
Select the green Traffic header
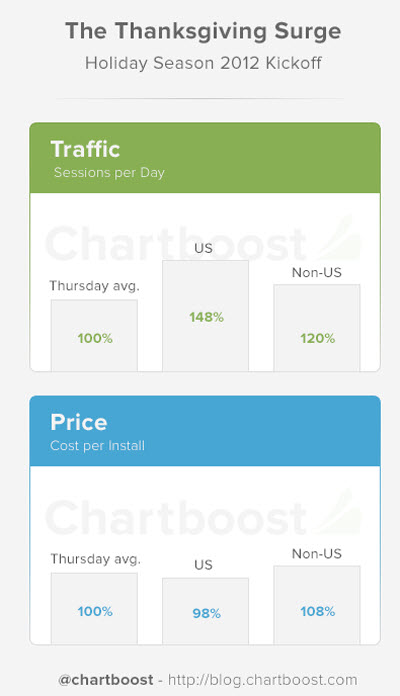click(x=205, y=158)
